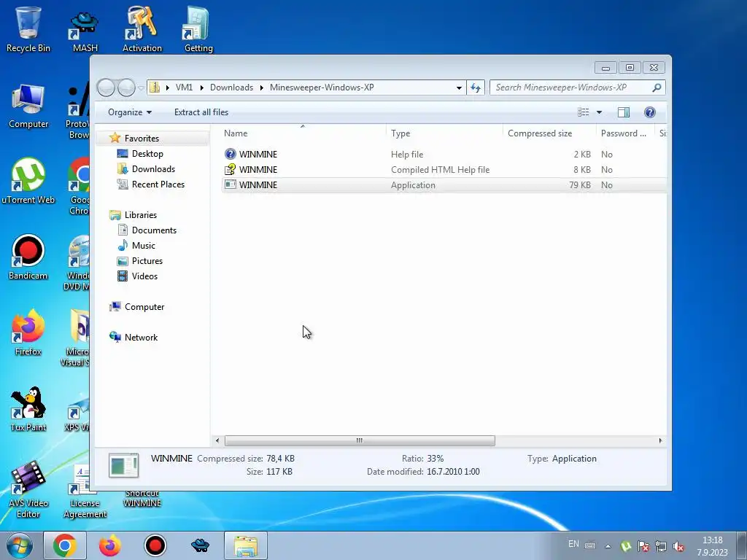Open the Documents library
This screenshot has width=747, height=560.
(x=154, y=230)
